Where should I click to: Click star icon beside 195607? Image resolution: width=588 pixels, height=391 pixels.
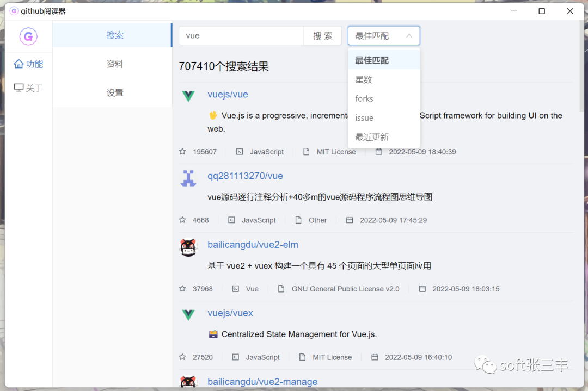[x=182, y=151]
